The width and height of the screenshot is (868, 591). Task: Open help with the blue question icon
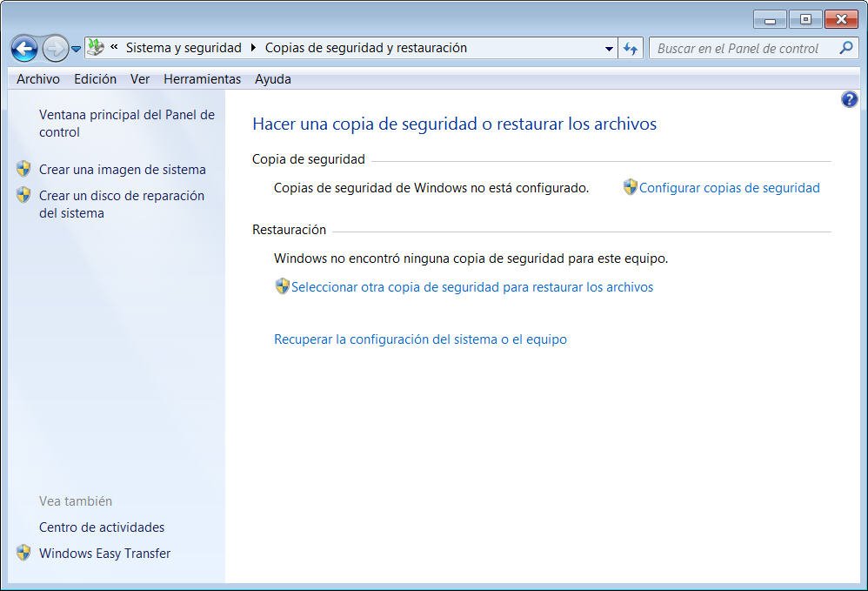pyautogui.click(x=849, y=100)
